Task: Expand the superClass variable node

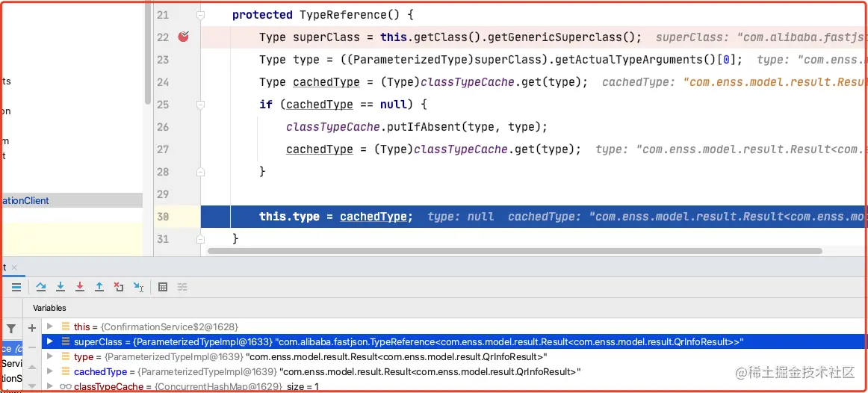Action: [50, 341]
